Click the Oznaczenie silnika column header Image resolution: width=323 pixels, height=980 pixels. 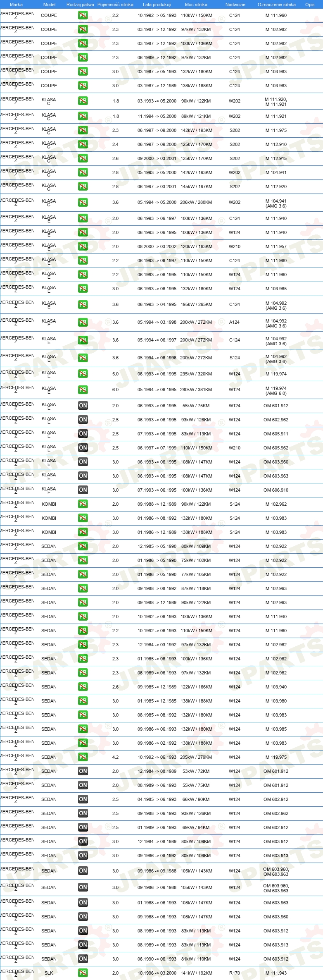coord(277,5)
